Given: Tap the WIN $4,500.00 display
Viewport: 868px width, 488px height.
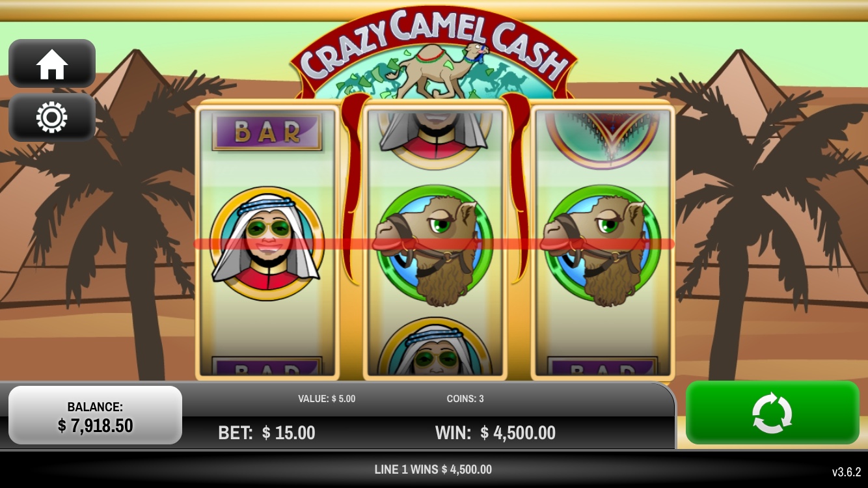Looking at the screenshot, I should (495, 433).
